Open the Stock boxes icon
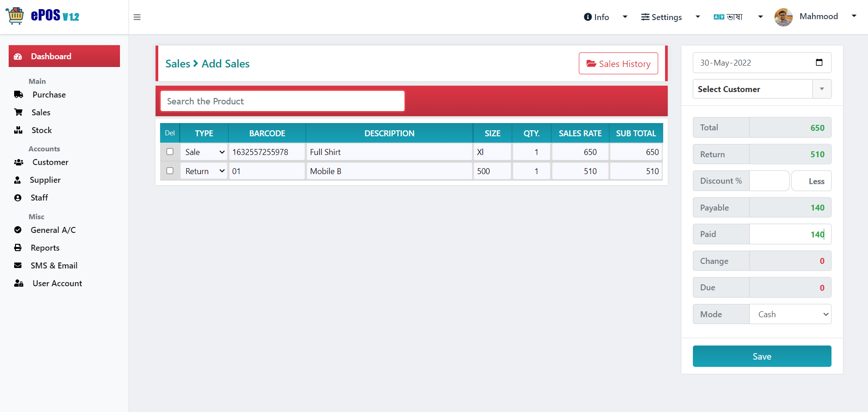 tap(18, 130)
